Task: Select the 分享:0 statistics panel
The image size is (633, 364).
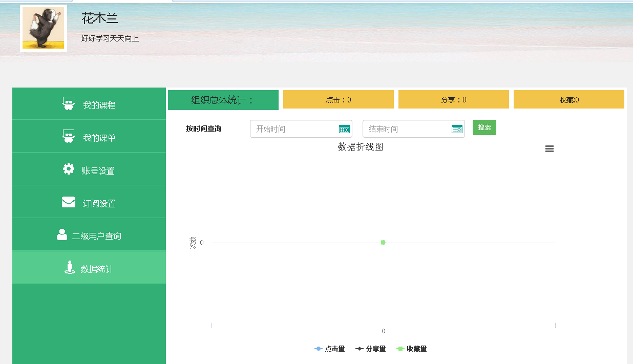Action: pos(453,99)
